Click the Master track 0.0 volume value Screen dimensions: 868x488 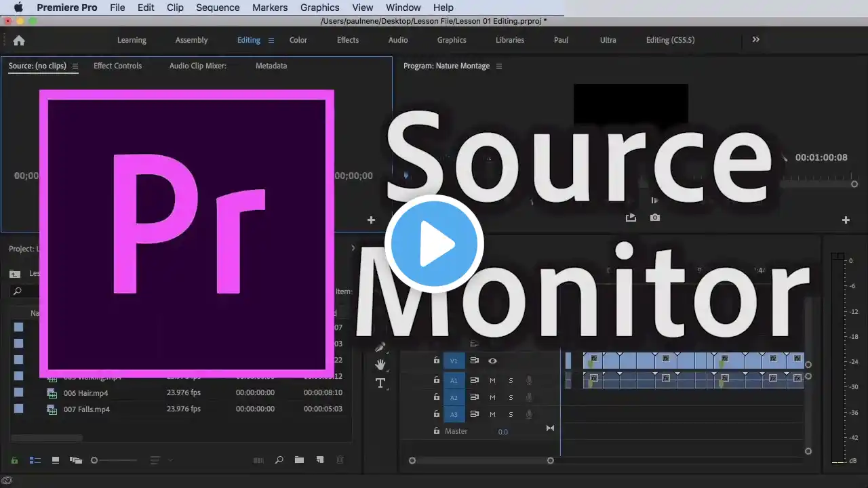pos(503,432)
